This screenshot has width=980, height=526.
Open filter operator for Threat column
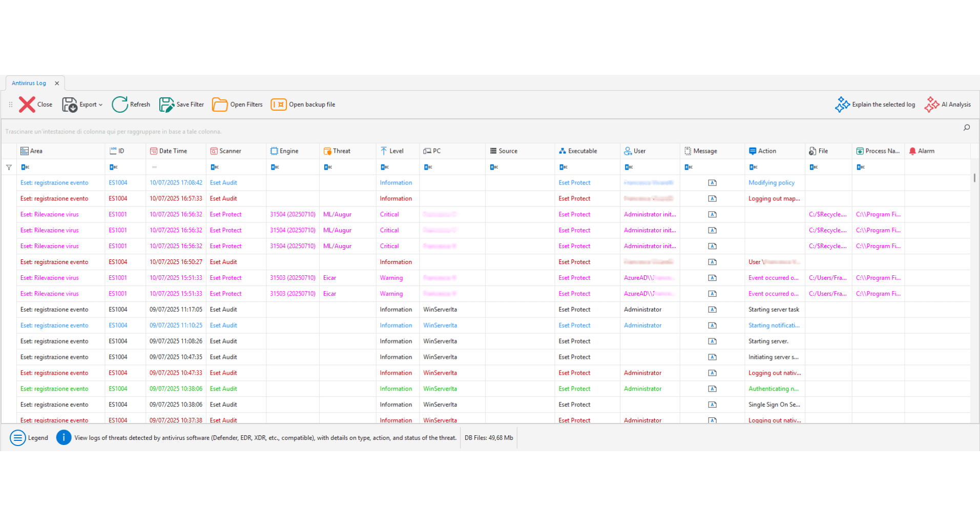coord(328,167)
